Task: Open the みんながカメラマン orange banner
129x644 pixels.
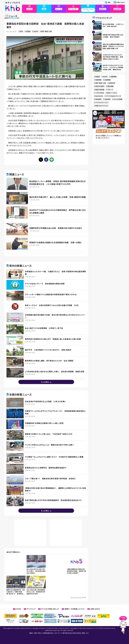Action: coord(108,131)
